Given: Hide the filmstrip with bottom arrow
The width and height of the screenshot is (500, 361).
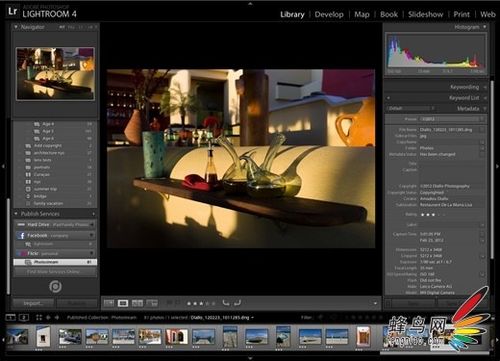Looking at the screenshot, I should 250,358.
